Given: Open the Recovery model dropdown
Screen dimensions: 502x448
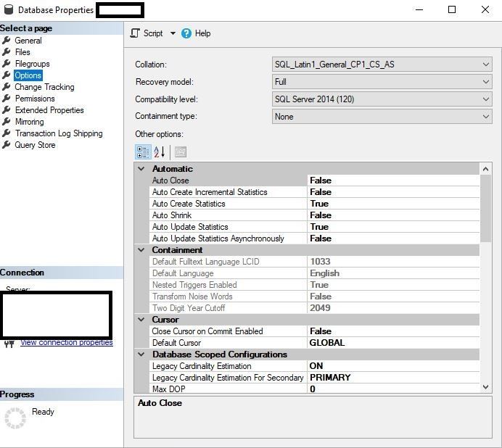Looking at the screenshot, I should coord(382,82).
